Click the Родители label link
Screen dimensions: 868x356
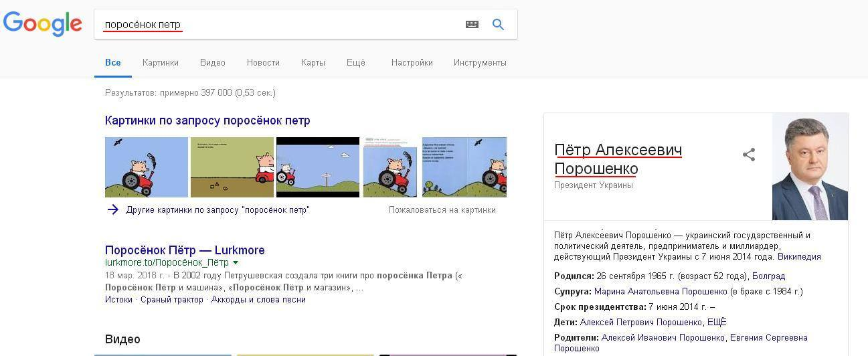[x=576, y=337]
